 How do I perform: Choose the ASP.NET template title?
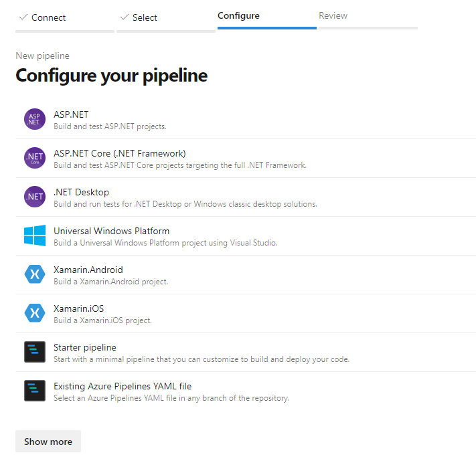click(71, 114)
